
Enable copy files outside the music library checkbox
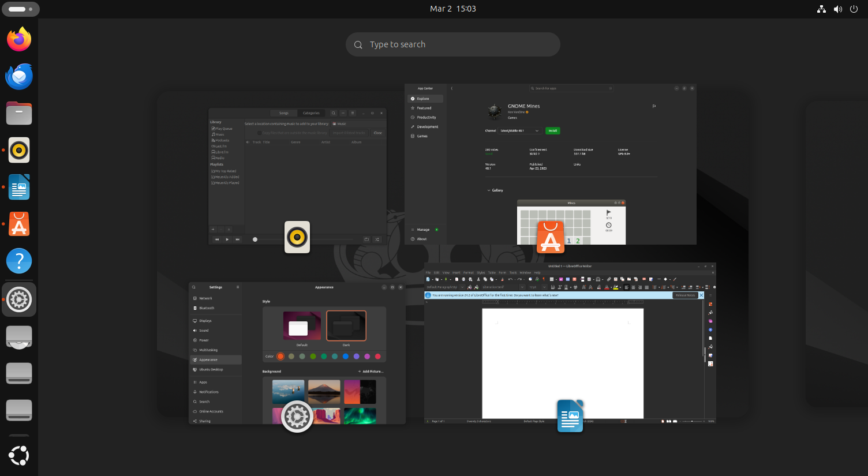click(x=259, y=133)
